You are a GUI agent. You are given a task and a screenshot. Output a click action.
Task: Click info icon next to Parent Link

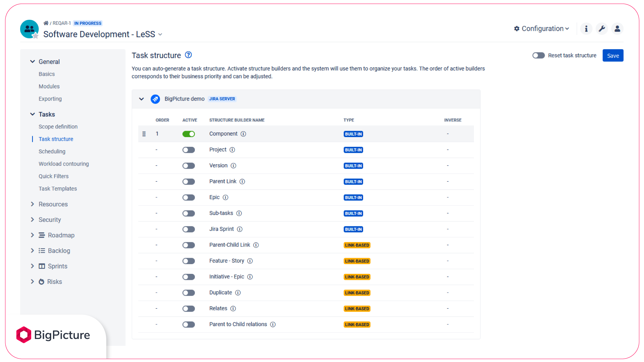pyautogui.click(x=242, y=182)
